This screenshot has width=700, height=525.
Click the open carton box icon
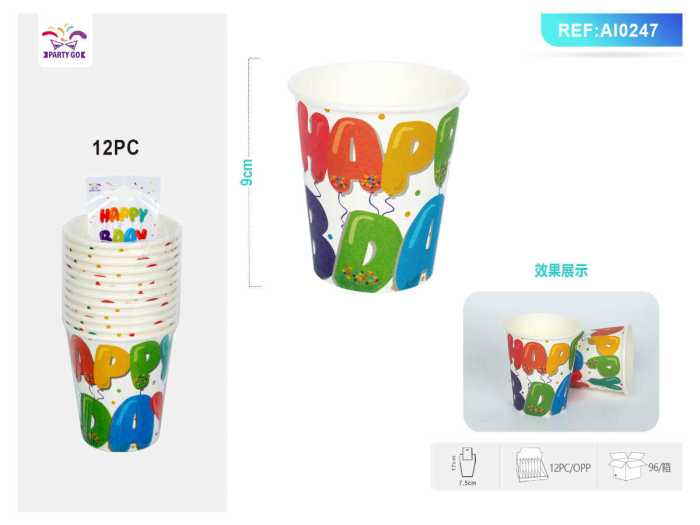[627, 465]
